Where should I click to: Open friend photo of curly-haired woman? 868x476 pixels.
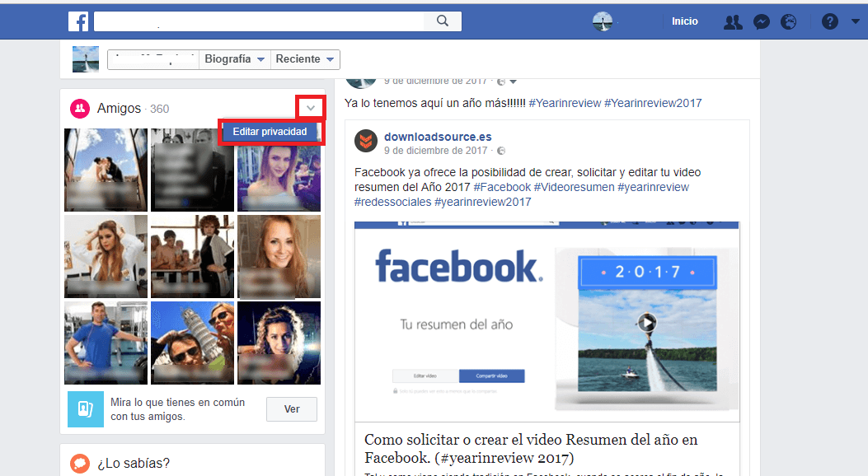pyautogui.click(x=279, y=343)
